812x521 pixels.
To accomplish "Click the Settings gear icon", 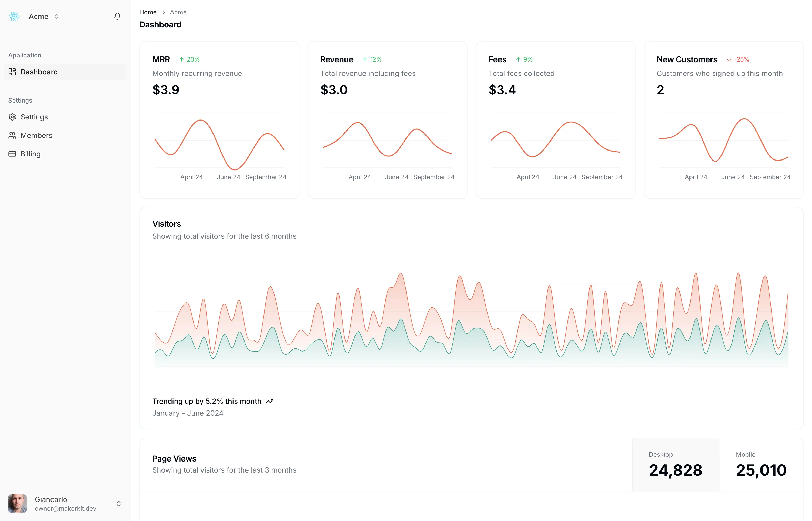I will [13, 117].
